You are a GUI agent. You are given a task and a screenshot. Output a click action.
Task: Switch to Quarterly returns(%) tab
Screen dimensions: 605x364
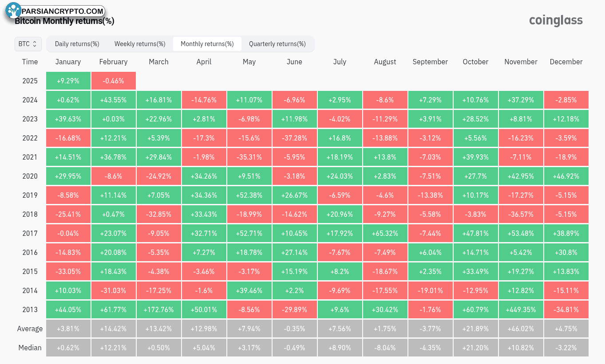coord(277,44)
